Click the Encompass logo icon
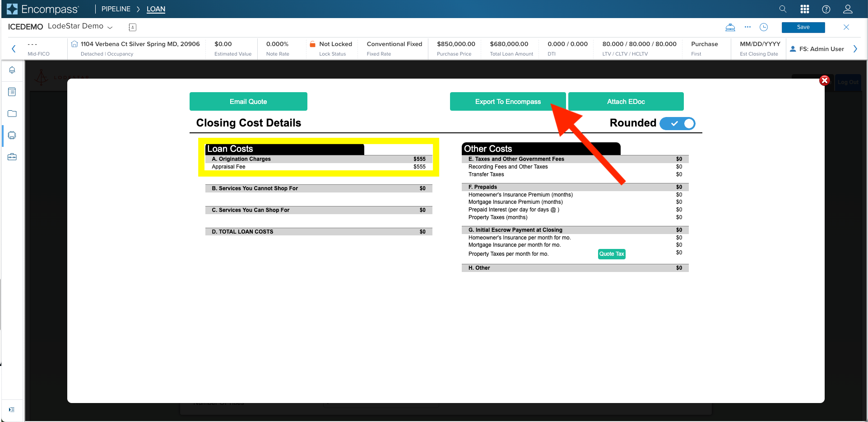868x422 pixels. 12,9
